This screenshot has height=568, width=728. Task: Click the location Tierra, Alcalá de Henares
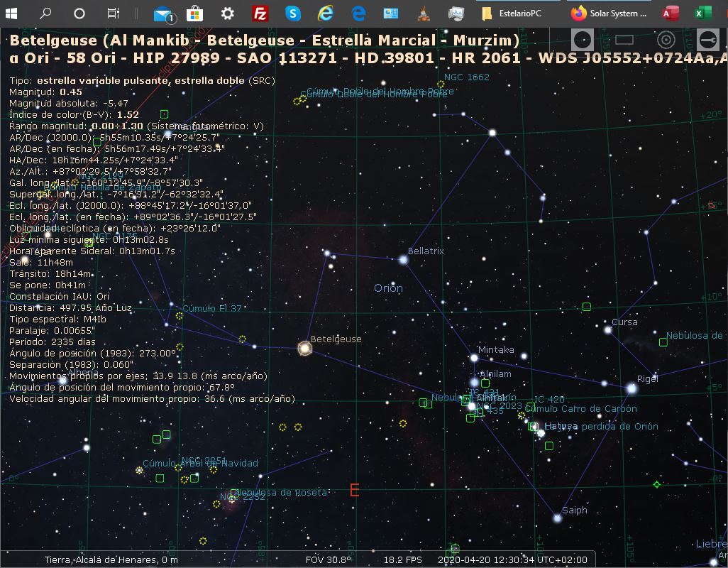click(x=111, y=559)
